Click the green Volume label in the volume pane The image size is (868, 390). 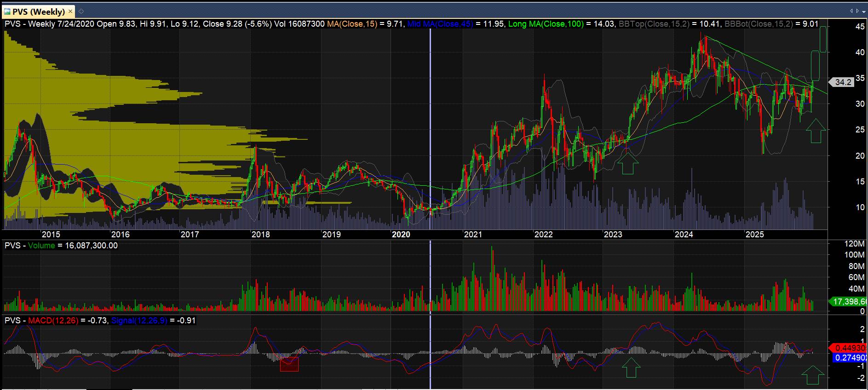tap(41, 246)
